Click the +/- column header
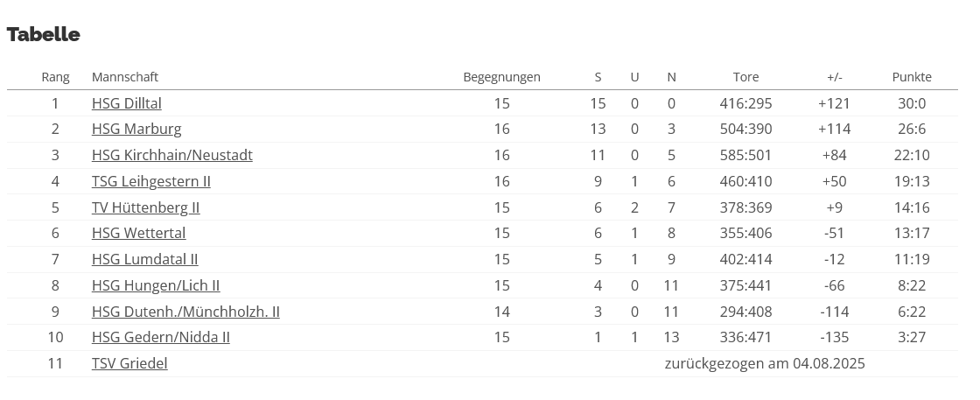 pyautogui.click(x=834, y=77)
